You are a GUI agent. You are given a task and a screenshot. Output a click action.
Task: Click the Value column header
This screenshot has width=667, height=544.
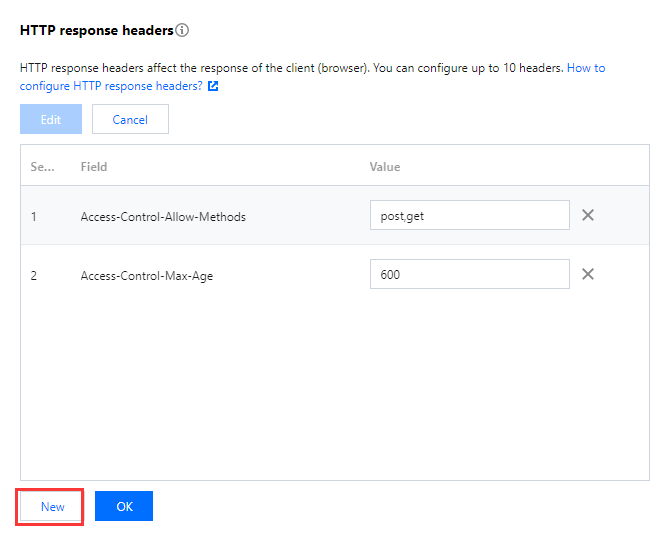pyautogui.click(x=385, y=167)
